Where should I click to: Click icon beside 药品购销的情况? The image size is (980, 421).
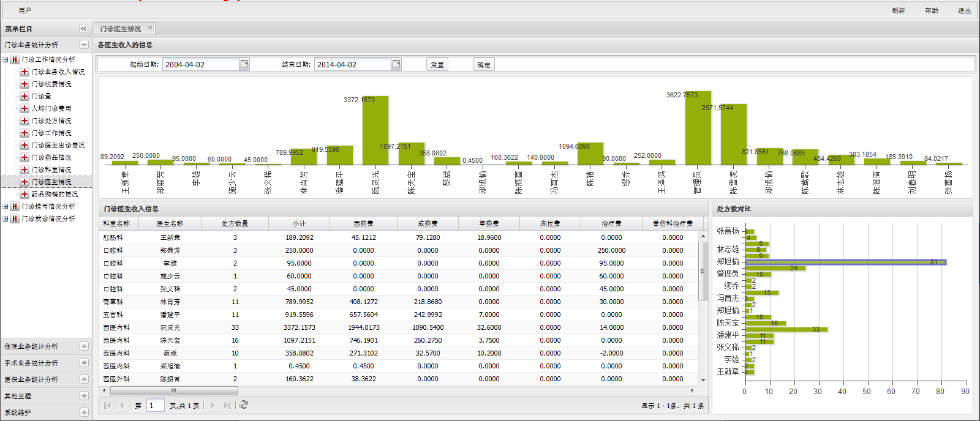click(x=24, y=194)
